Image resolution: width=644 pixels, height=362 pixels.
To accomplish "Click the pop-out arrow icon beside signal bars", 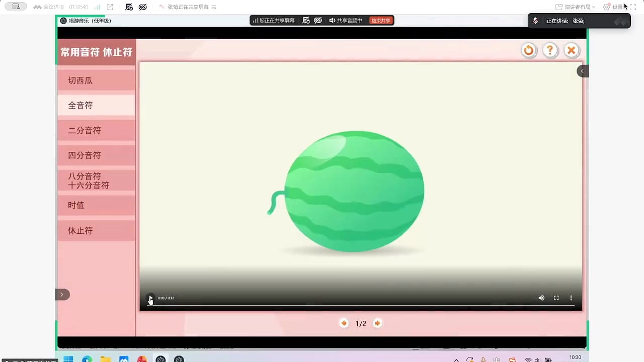I will (110, 7).
